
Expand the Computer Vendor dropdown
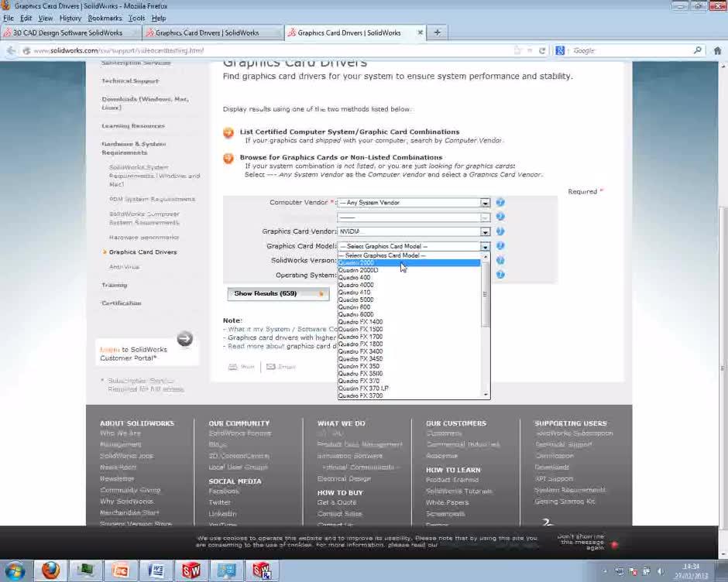[x=485, y=203]
